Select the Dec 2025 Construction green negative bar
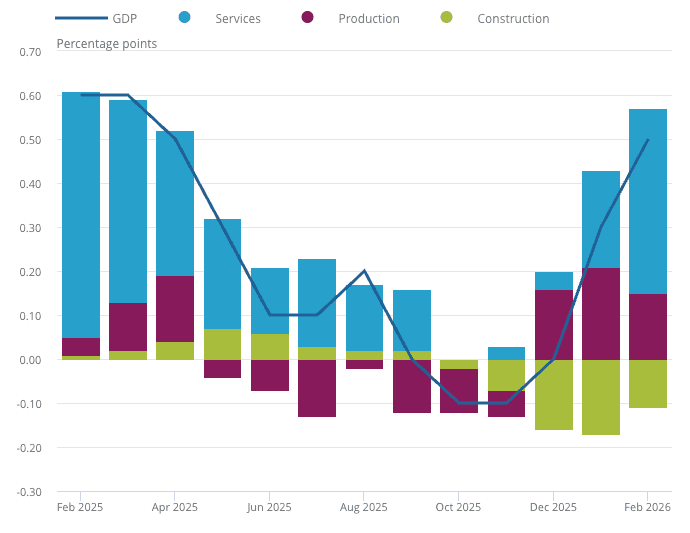 (553, 395)
